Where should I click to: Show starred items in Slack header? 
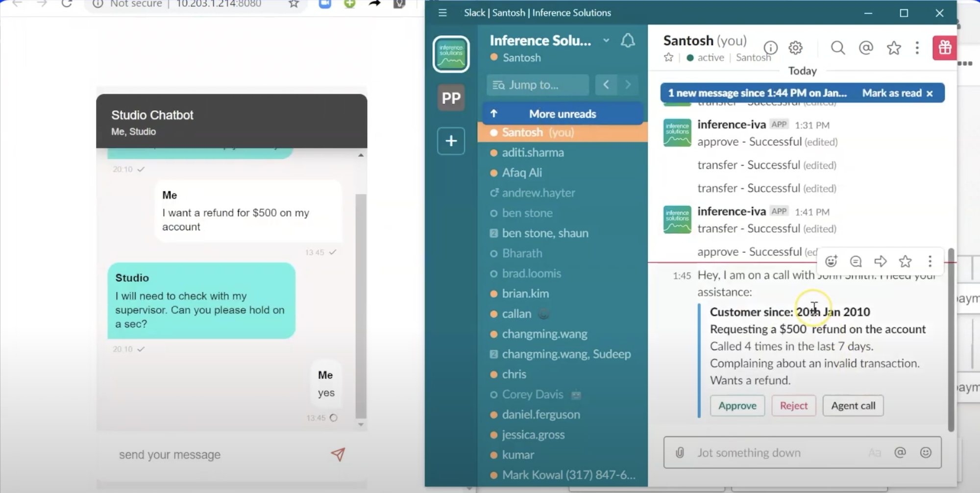pyautogui.click(x=894, y=48)
